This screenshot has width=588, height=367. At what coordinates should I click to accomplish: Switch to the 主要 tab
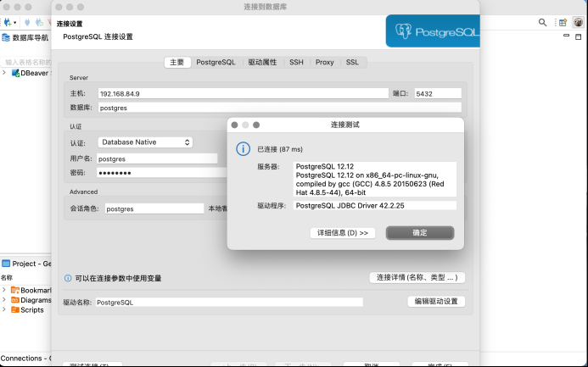177,62
